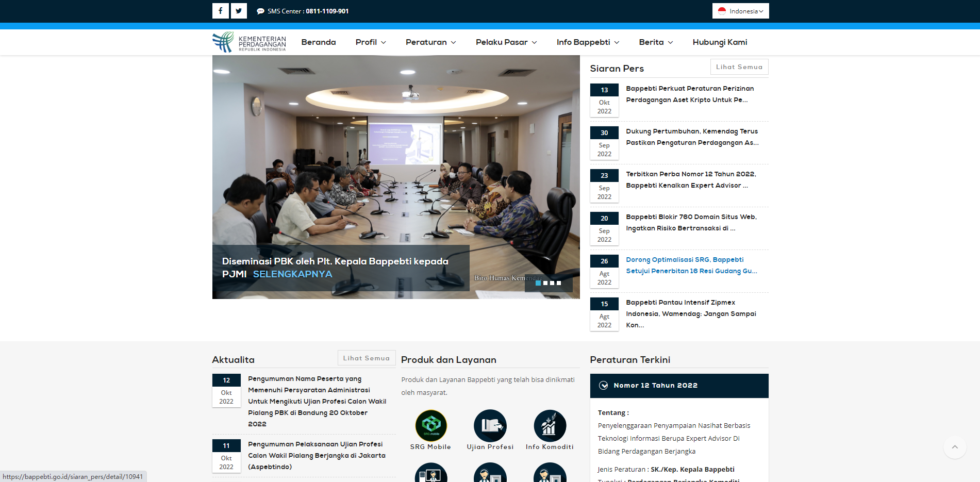
Task: Click the Kementerian Perdagangan logo
Action: [249, 42]
